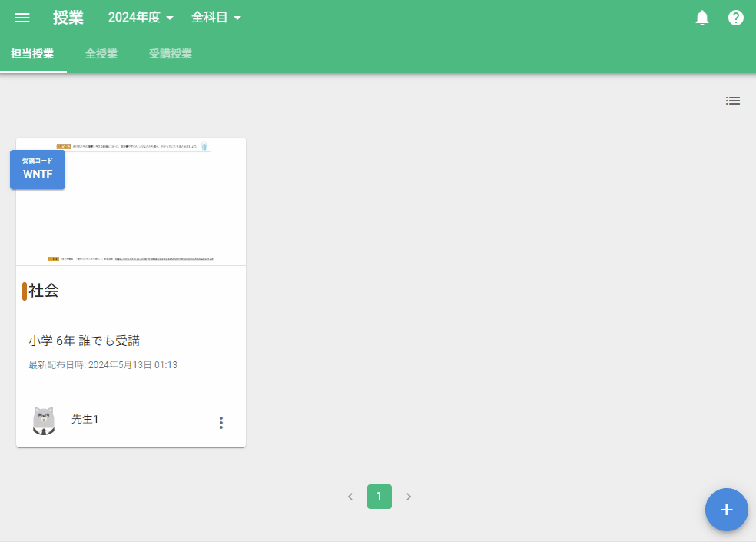Click the 最新配布日時 timestamp text
This screenshot has height=542, width=756.
pyautogui.click(x=103, y=365)
